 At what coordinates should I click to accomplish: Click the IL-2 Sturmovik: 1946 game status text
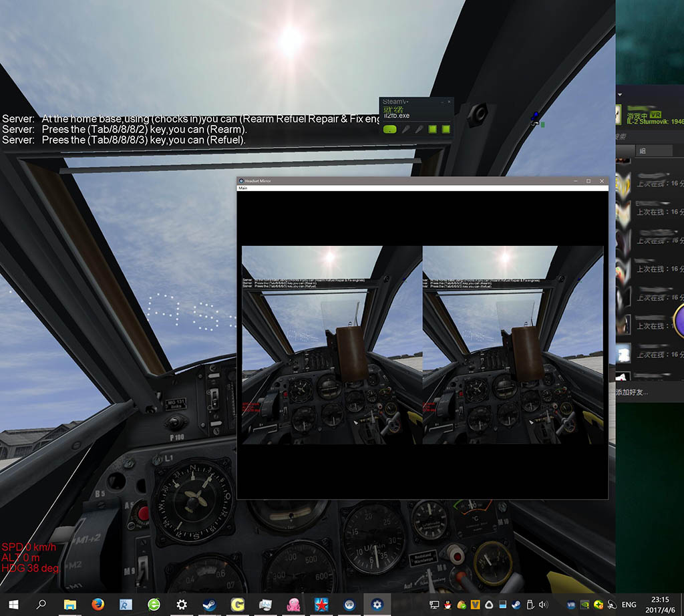655,122
